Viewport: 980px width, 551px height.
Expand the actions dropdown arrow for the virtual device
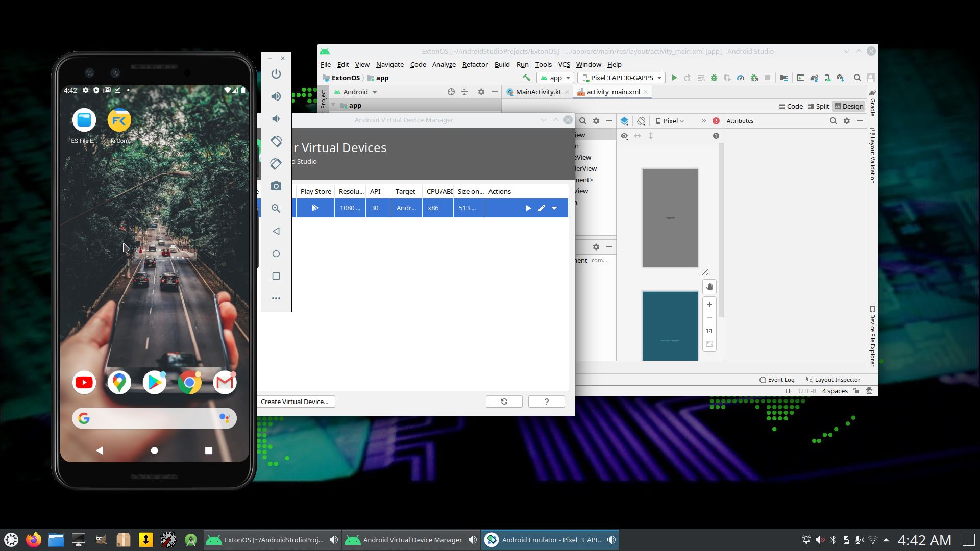click(554, 208)
